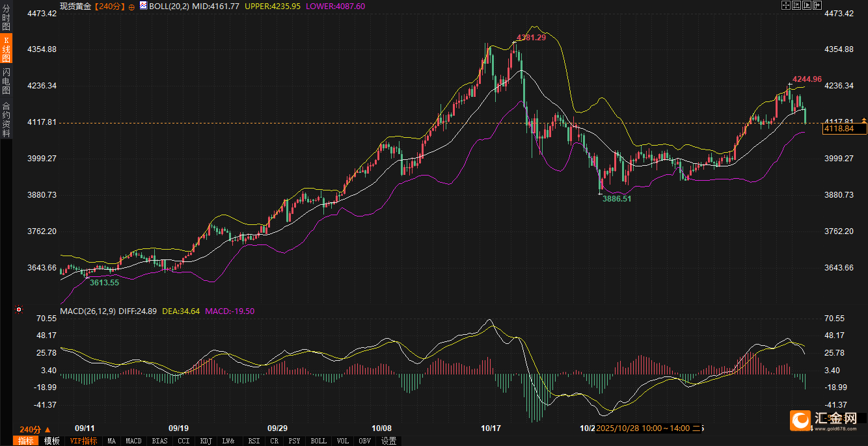The height and width of the screenshot is (446, 868).
Task: Click the 模板 template button
Action: 52,441
